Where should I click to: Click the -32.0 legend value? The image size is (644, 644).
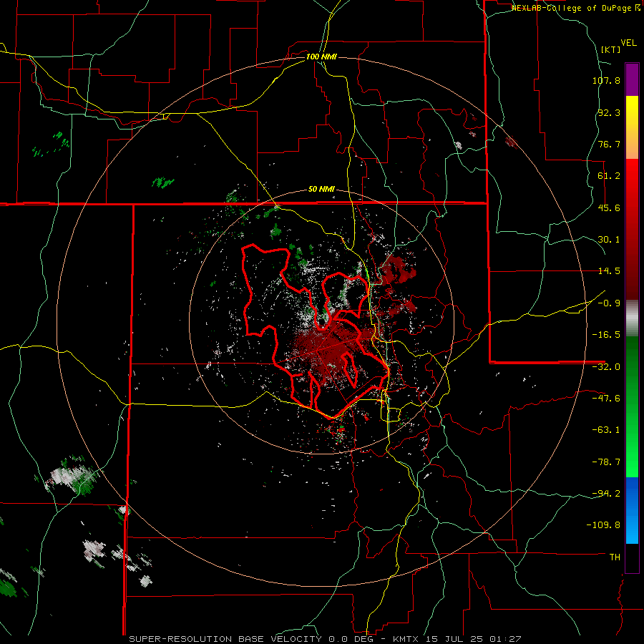pos(606,367)
